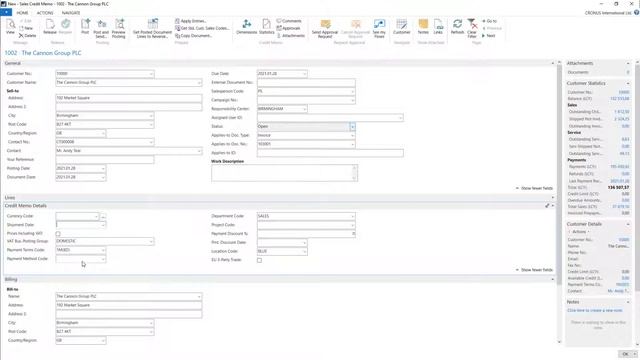640x360 pixels.
Task: Open the HOME ribbon tab
Action: pos(22,13)
